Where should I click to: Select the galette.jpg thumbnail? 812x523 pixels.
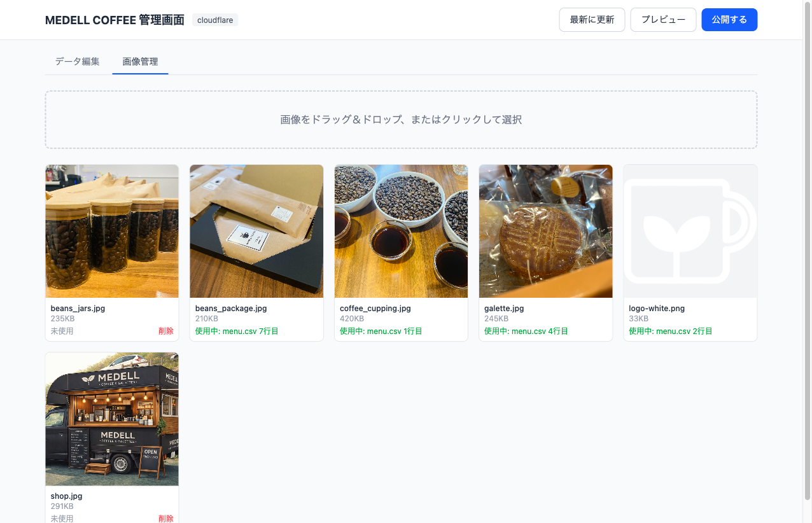coord(545,231)
